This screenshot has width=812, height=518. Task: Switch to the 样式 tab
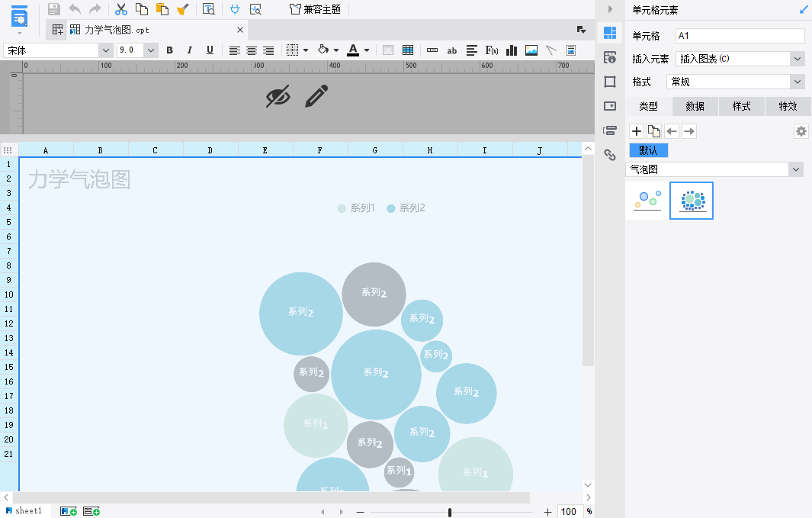point(741,106)
